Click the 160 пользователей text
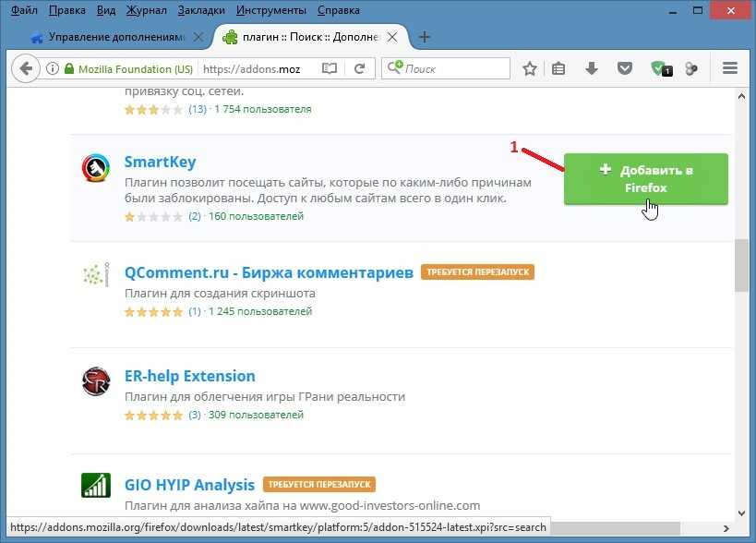The image size is (756, 543). 256,216
